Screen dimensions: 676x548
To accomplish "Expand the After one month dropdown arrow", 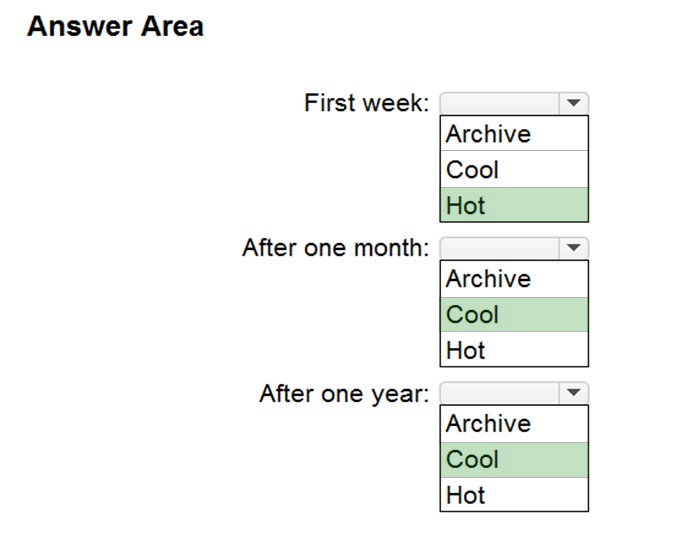I will 574,248.
